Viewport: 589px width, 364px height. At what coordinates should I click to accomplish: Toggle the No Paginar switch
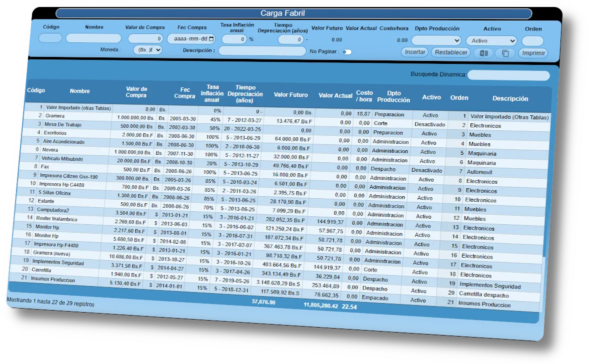346,51
